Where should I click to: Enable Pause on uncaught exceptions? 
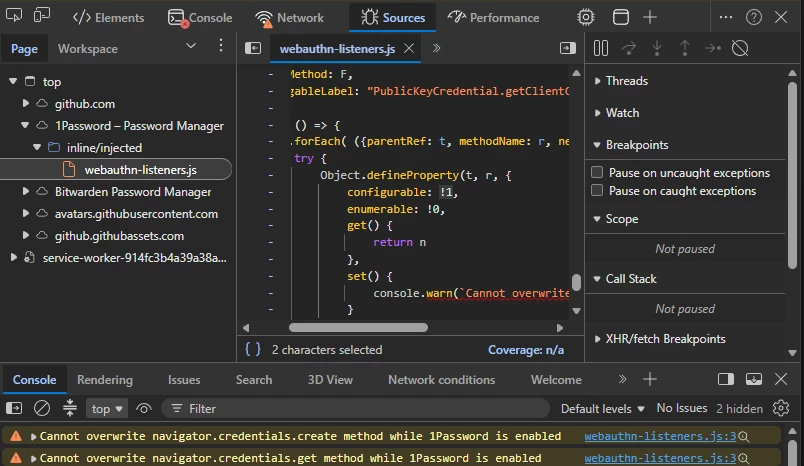[597, 172]
